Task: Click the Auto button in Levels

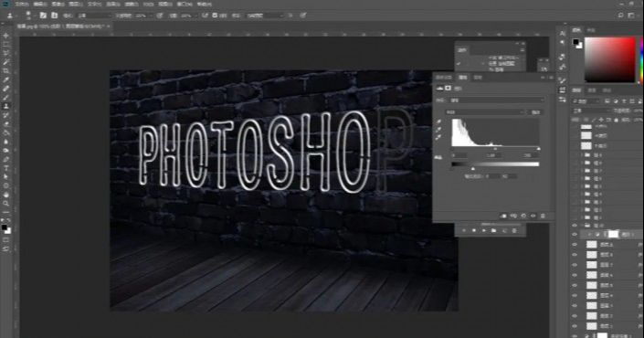Action: coord(536,112)
